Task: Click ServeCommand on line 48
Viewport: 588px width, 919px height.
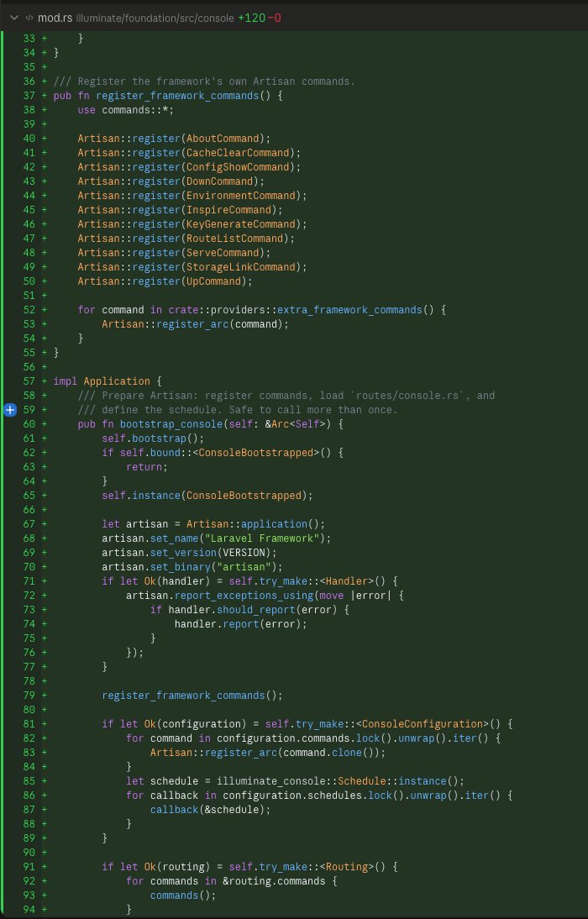Action: tap(223, 253)
